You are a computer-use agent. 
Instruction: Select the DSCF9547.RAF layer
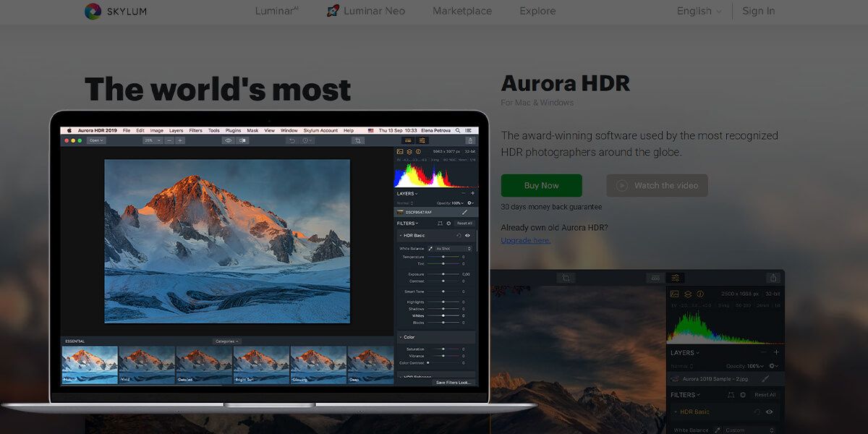436,212
